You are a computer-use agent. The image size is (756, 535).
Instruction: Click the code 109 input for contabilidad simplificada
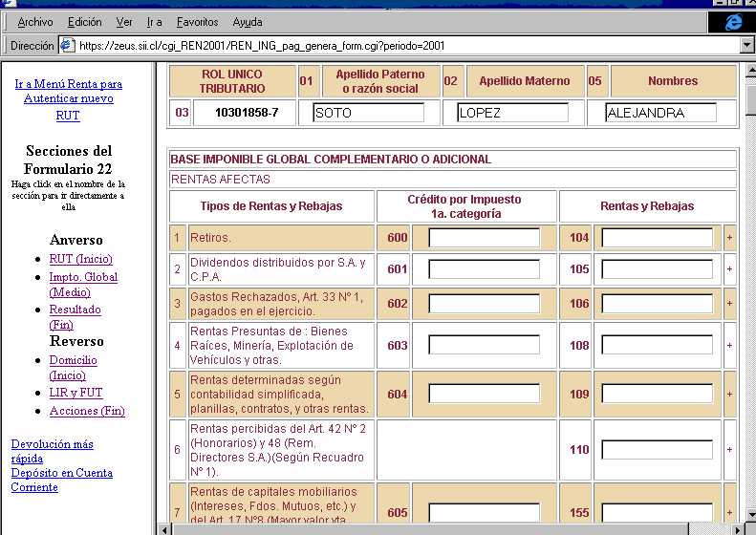point(658,394)
